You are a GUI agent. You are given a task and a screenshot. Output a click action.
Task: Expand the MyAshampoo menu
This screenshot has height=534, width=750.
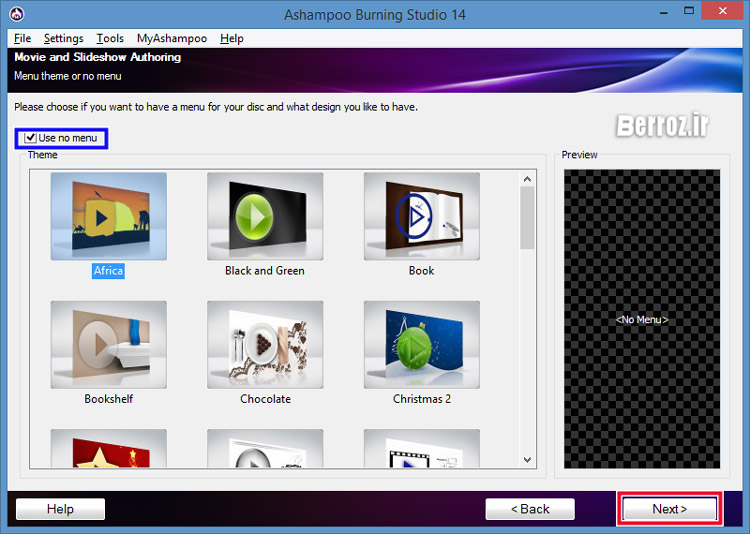(x=172, y=38)
